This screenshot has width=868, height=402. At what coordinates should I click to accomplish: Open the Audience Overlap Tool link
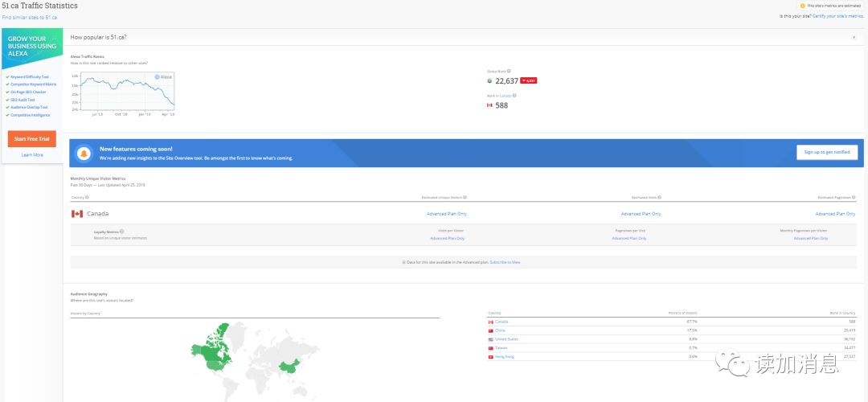click(x=29, y=108)
